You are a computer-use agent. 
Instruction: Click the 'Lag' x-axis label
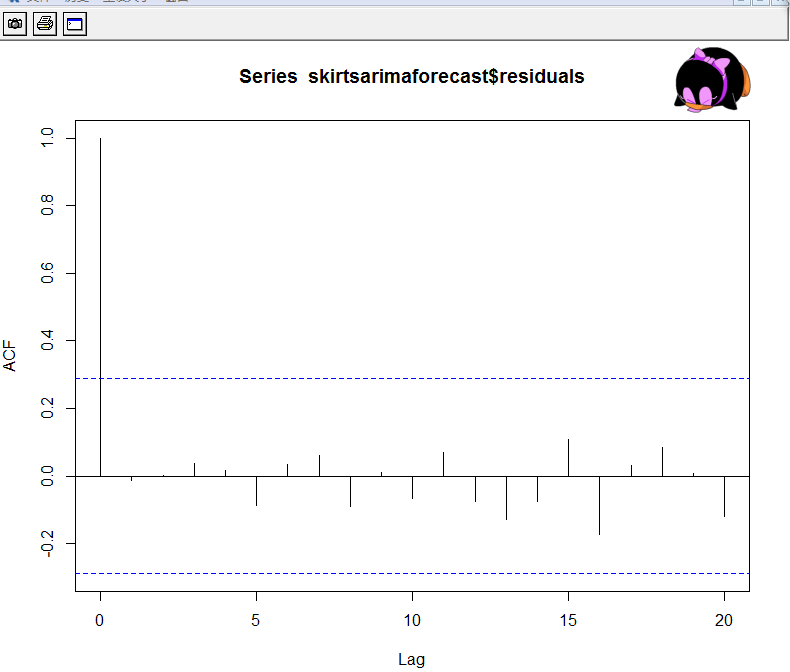pyautogui.click(x=412, y=659)
